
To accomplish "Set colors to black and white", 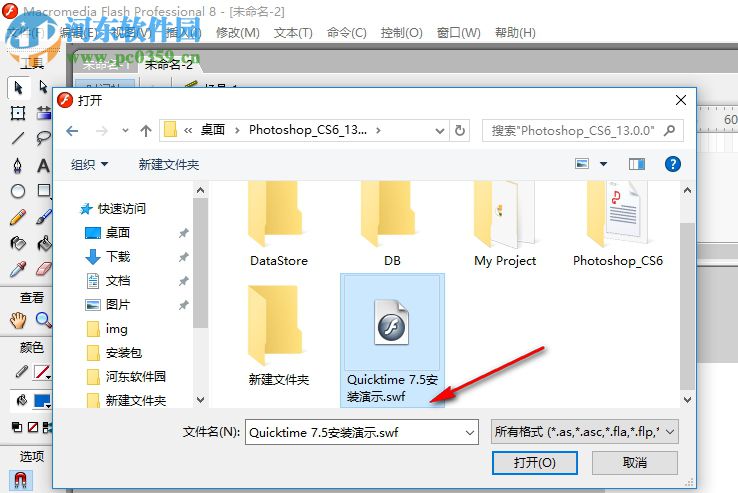I will click(x=17, y=427).
